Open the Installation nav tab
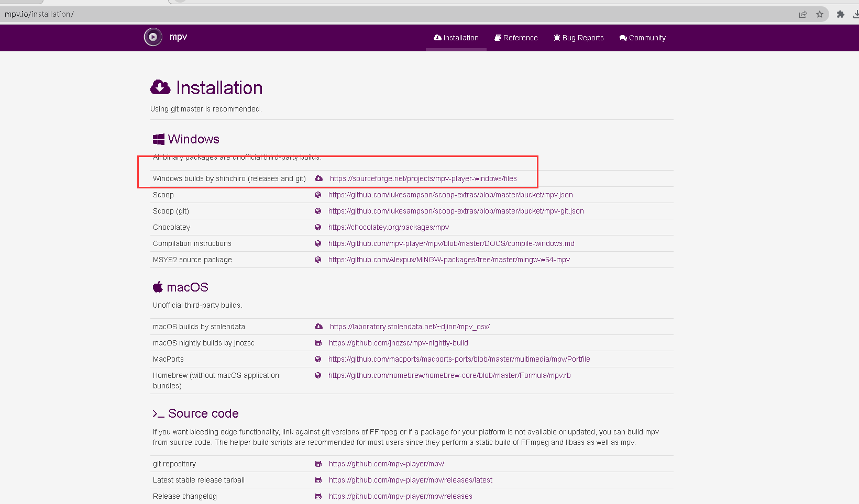 point(456,38)
